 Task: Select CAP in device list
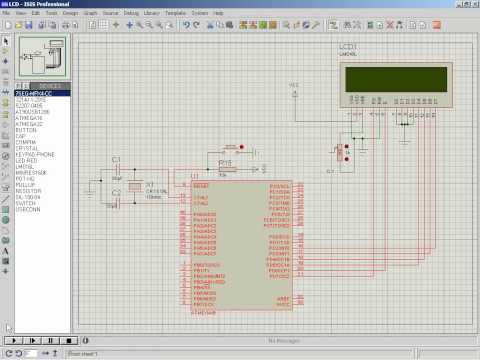coord(43,136)
